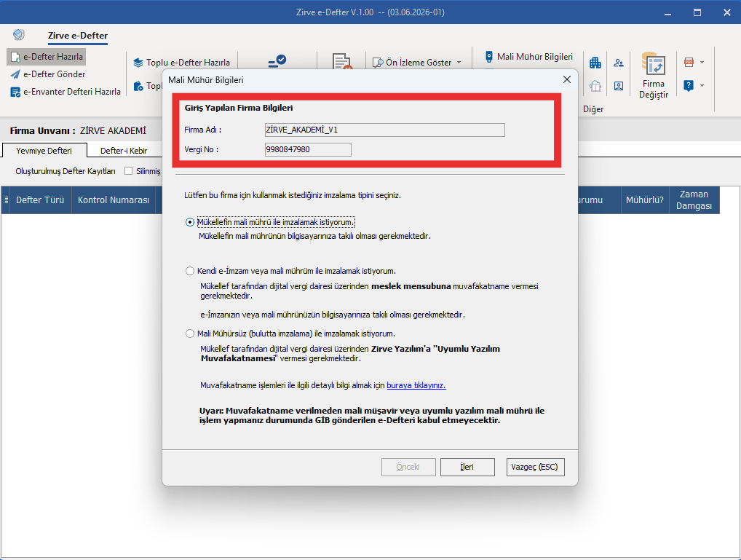Close the Mali Mühür Bilgileri dialog
The width and height of the screenshot is (741, 560).
tap(567, 79)
